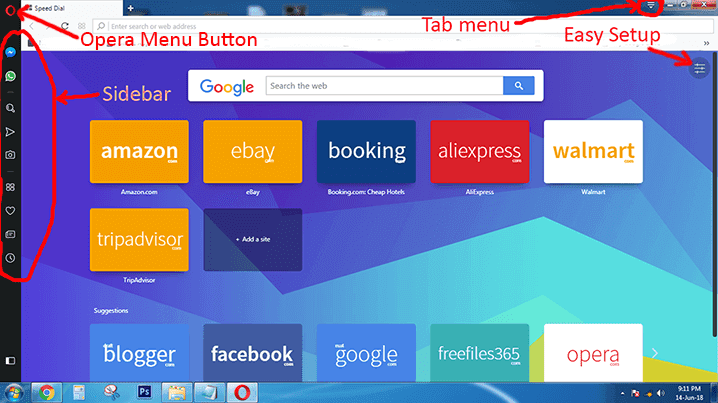Open WhatsApp in the sidebar
The height and width of the screenshot is (403, 718).
coord(10,76)
